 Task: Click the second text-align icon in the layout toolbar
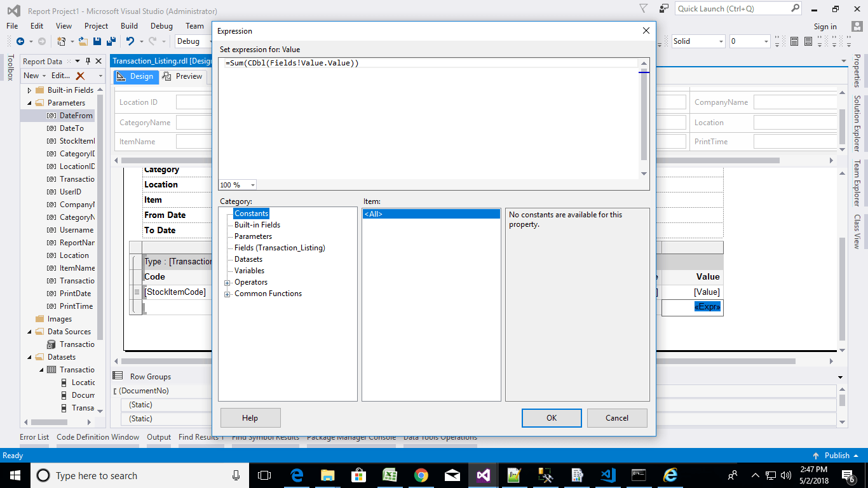pyautogui.click(x=808, y=41)
